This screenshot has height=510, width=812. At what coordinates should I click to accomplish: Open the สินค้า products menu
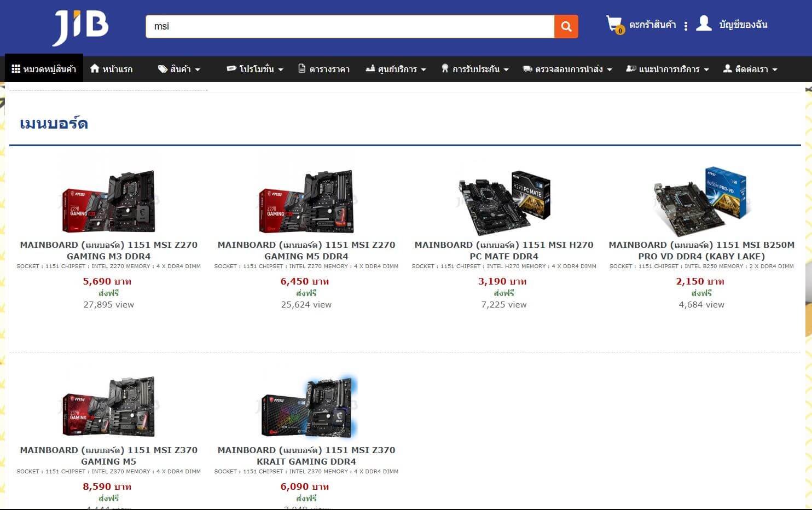coord(179,69)
